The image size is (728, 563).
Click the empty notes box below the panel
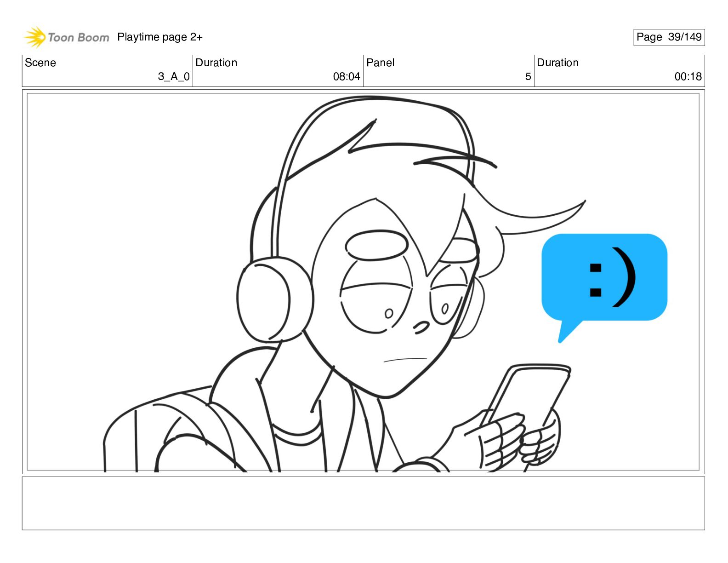[363, 503]
